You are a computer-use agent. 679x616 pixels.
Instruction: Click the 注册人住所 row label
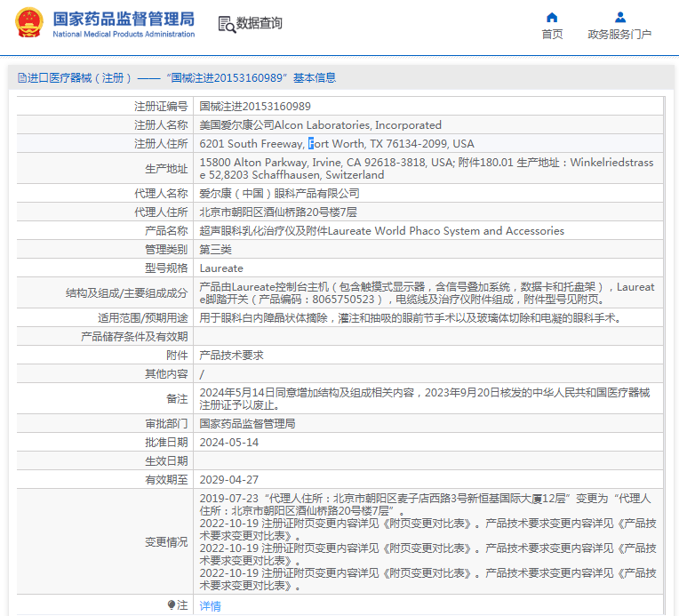click(x=161, y=144)
